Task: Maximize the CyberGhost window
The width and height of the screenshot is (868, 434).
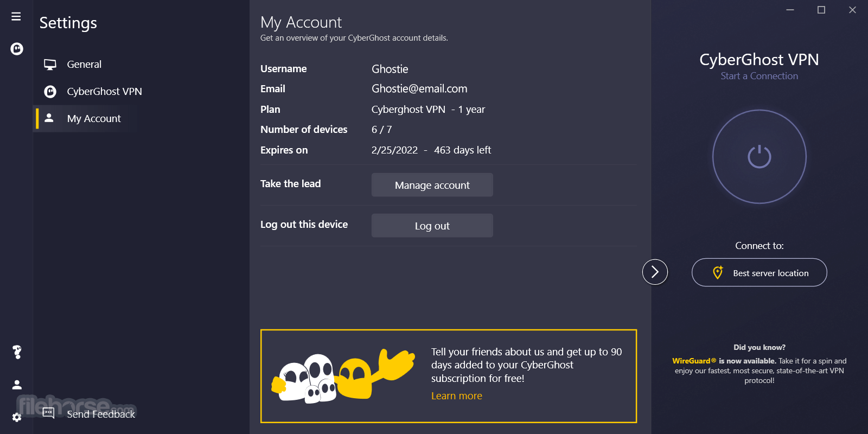Action: 821,10
